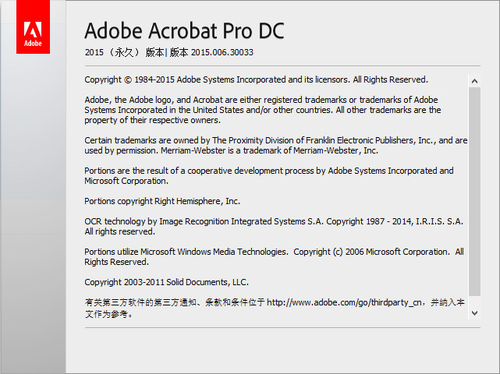The image size is (500, 374).
Task: Click the cooperative development process paragraph
Action: pos(269,176)
